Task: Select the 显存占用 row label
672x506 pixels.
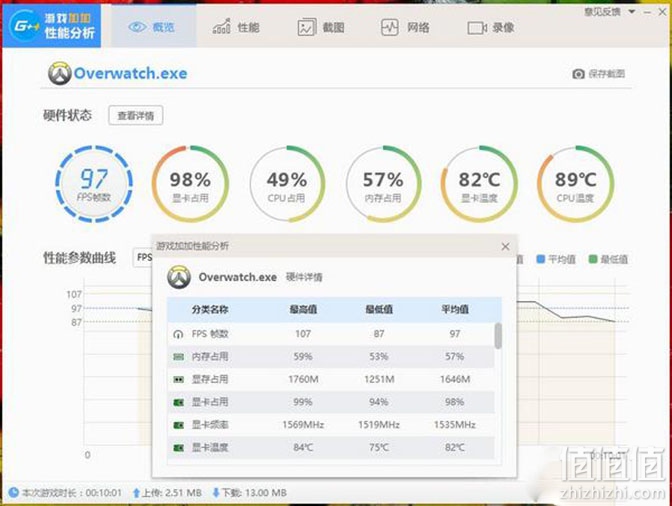Action: point(210,379)
